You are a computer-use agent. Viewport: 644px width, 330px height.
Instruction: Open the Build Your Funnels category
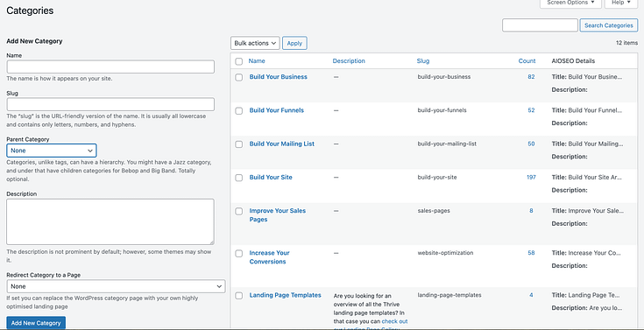tap(277, 110)
